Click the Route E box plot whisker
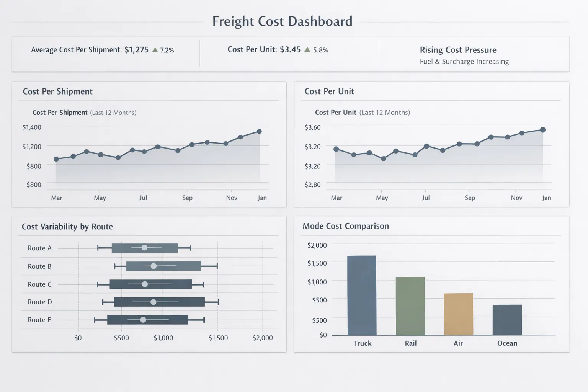 (95, 320)
